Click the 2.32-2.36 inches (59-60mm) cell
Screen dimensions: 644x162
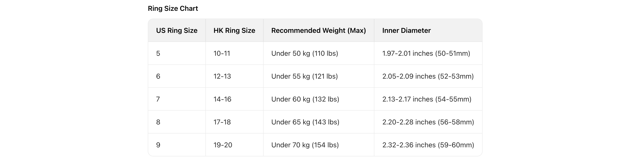coord(428,145)
